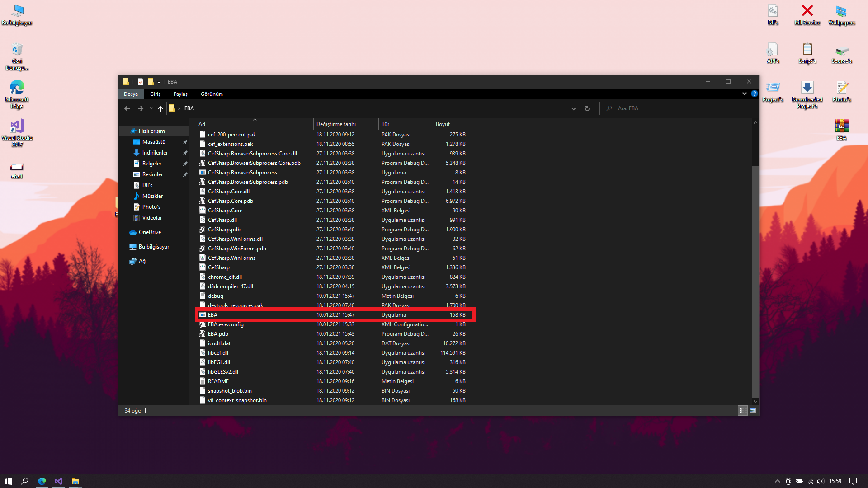Refresh the EBA folder view
The width and height of the screenshot is (868, 488).
pos(587,108)
